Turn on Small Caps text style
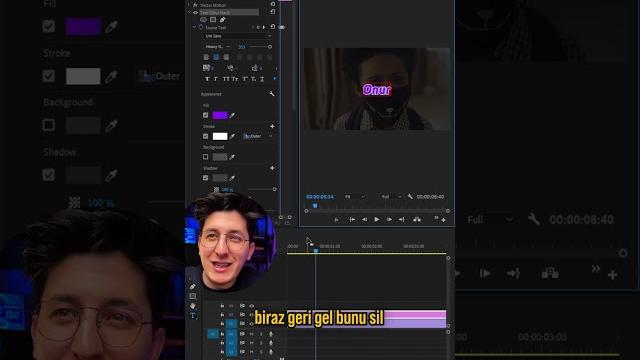 click(234, 79)
